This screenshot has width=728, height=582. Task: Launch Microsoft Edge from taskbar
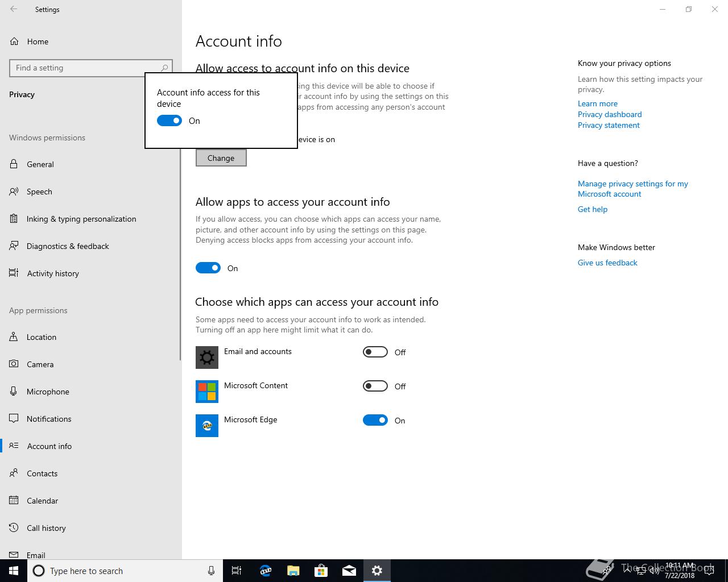(265, 571)
